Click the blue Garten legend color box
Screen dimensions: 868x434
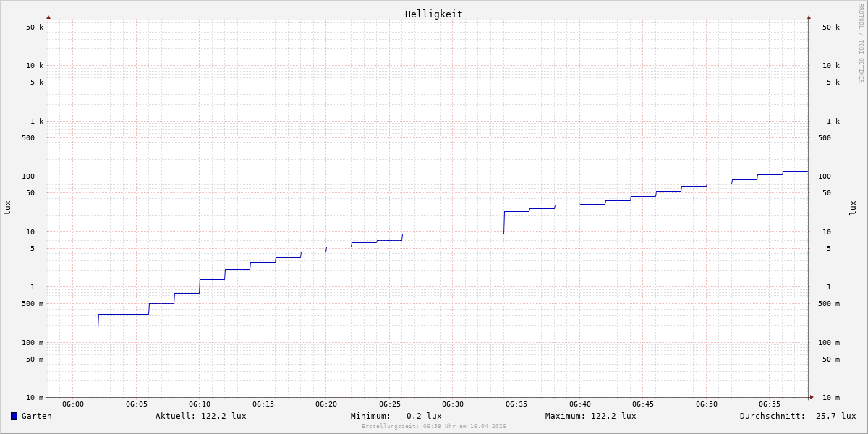coord(14,416)
